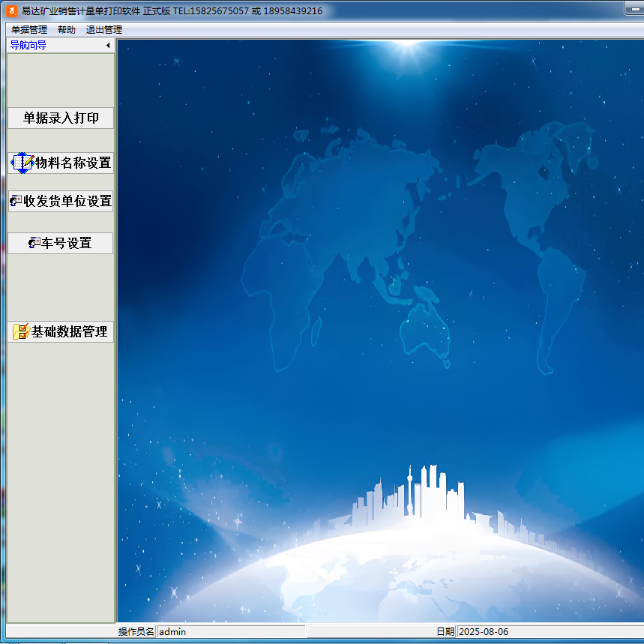Click the 日期 label in status bar
Image resolution: width=644 pixels, height=644 pixels.
coord(445,632)
